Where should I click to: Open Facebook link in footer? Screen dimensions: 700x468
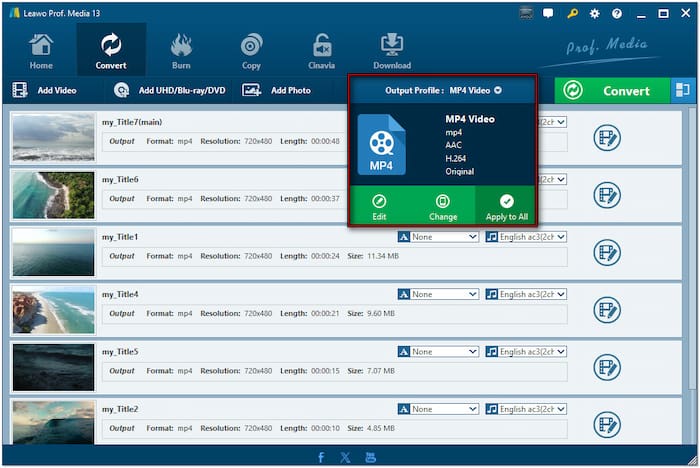tap(321, 457)
